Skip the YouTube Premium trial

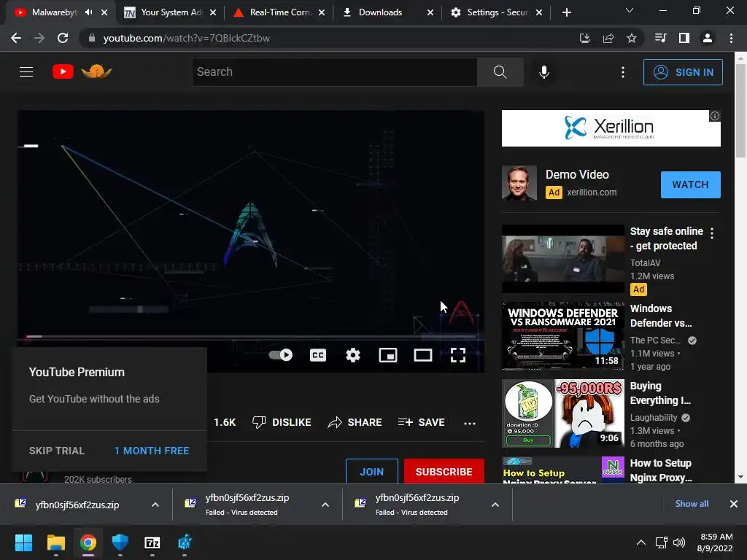(57, 451)
